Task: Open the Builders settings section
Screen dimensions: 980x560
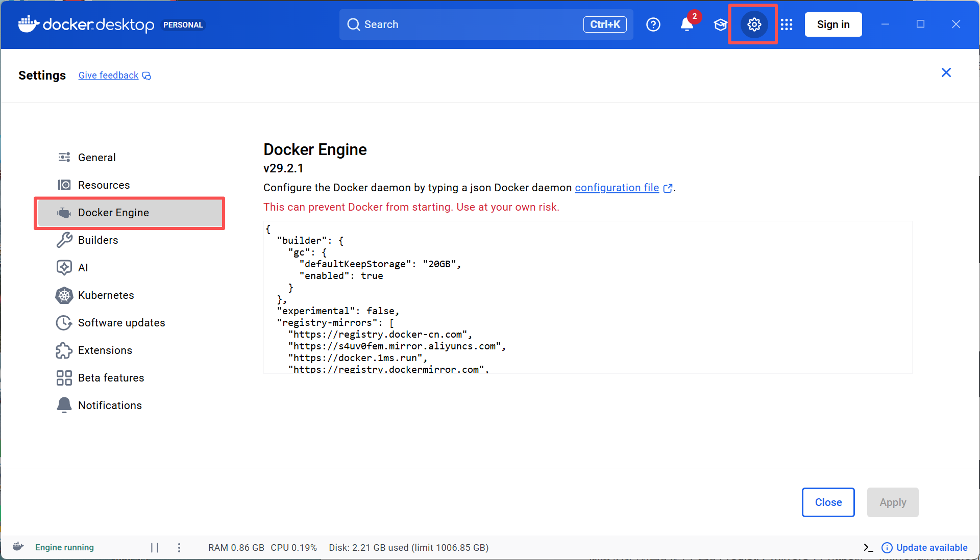Action: click(98, 240)
